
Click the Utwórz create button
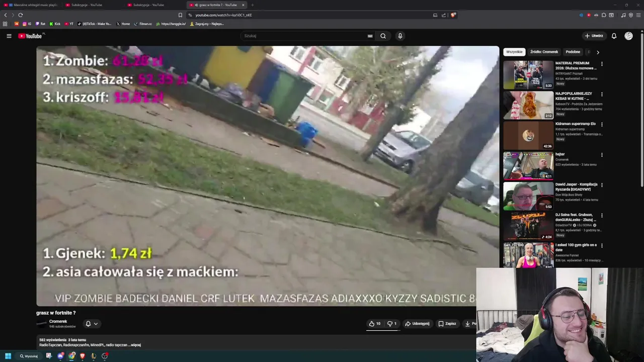click(594, 36)
